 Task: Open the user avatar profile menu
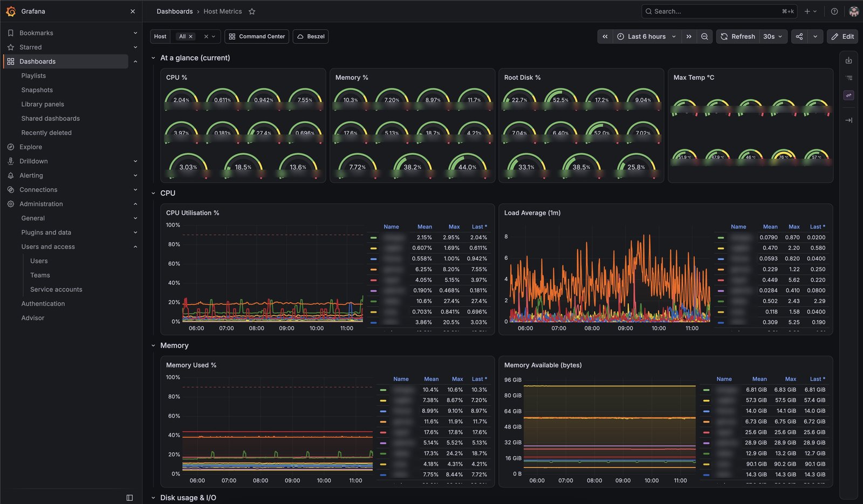tap(853, 11)
